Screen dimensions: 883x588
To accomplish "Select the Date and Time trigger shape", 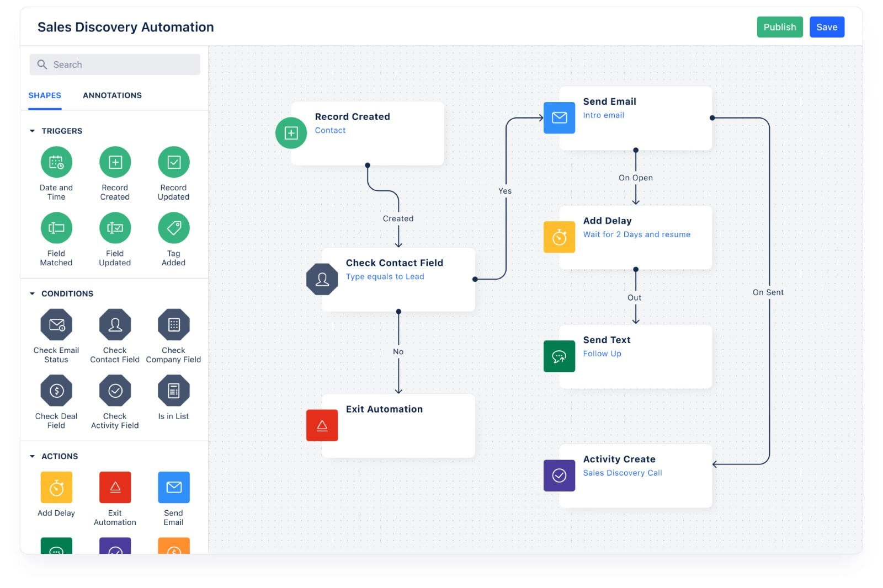I will [x=56, y=162].
